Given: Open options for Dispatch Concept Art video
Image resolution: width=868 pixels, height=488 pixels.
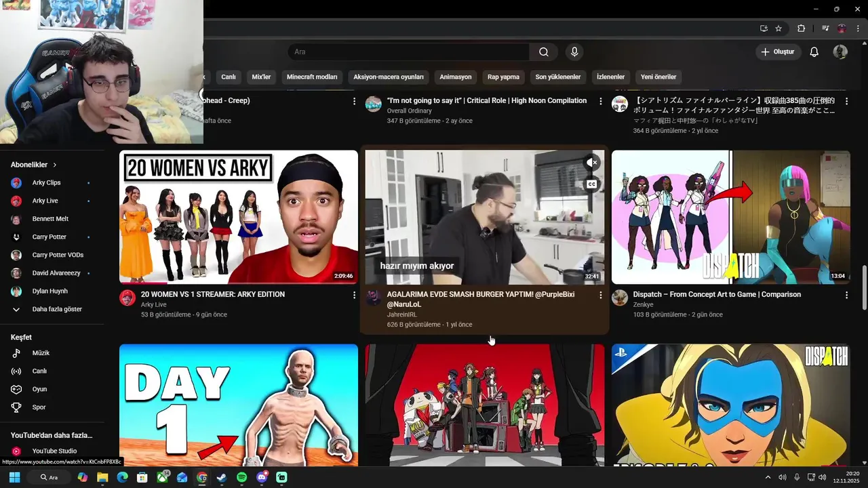Looking at the screenshot, I should 846,295.
